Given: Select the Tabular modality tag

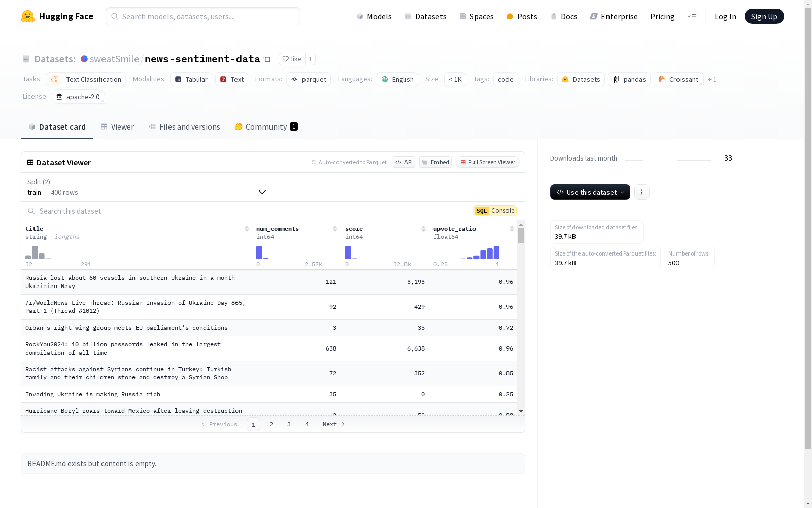Looking at the screenshot, I should (x=191, y=79).
